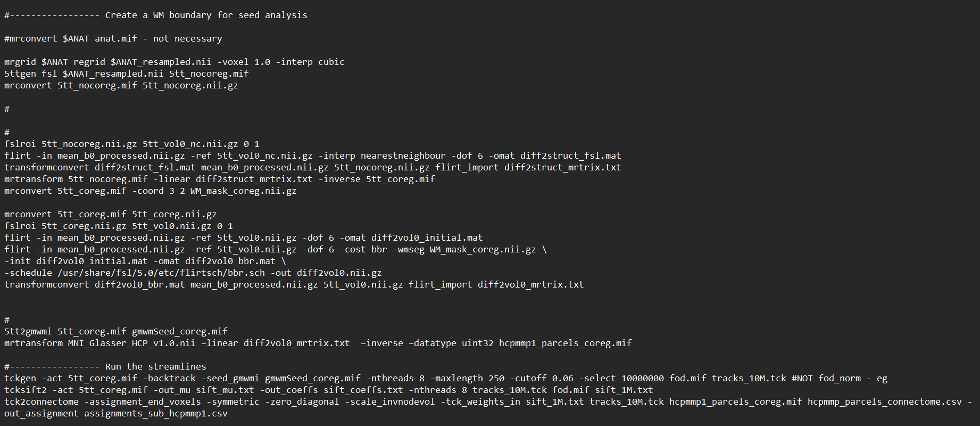Click 'fslroi 5tt_coreg.nii.gz' command line
Image resolution: width=980 pixels, height=426 pixels.
click(x=119, y=226)
